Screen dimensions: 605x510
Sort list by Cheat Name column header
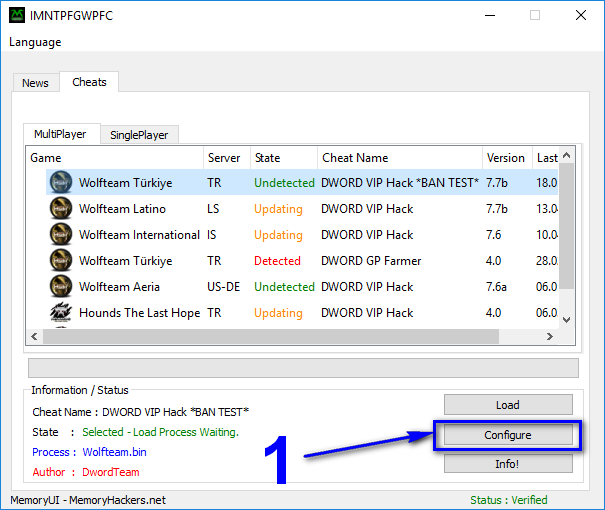coord(400,157)
